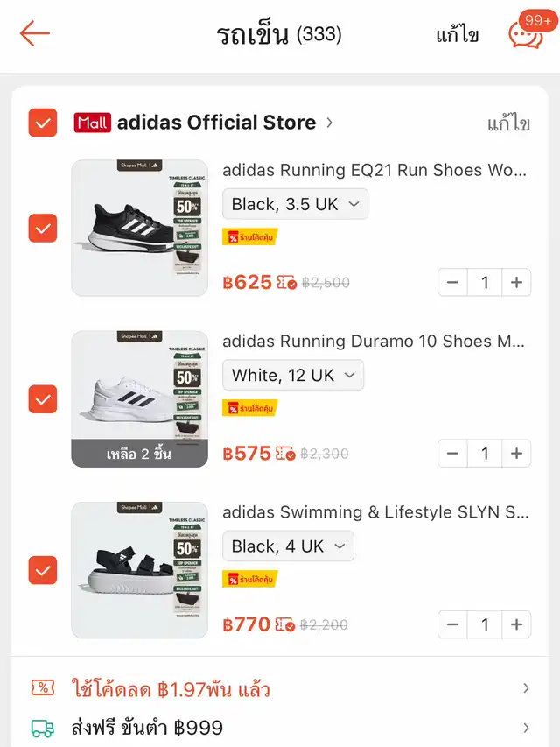Open the Black, 3.5 UK variant dropdown
Screen dimensions: 560x747
[x=295, y=204]
